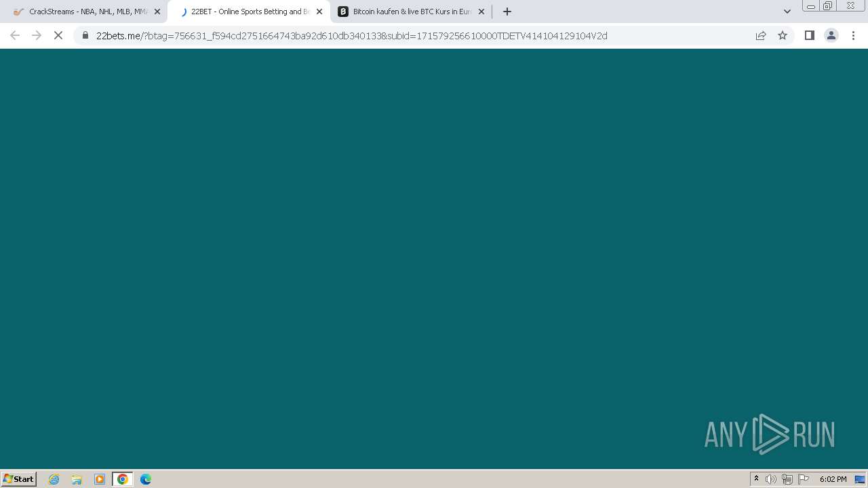Open File Explorer from the taskbar
Viewport: 868px width, 488px height.
click(77, 479)
